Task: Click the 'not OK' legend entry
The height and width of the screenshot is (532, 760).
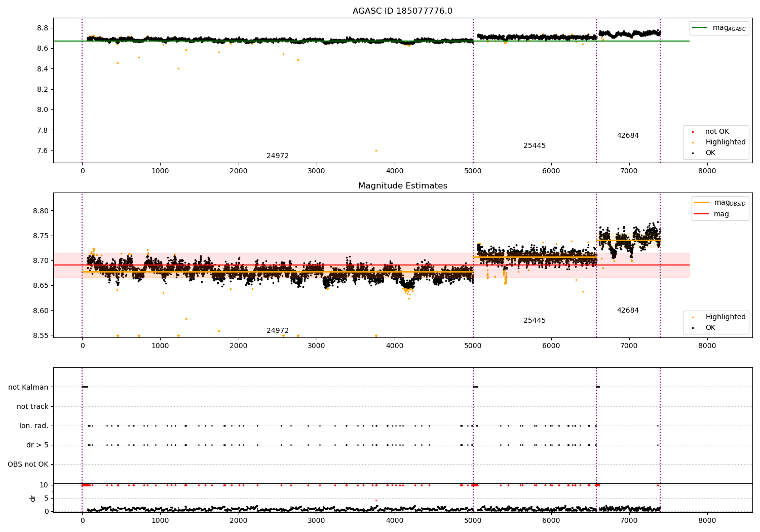Action: click(x=717, y=132)
